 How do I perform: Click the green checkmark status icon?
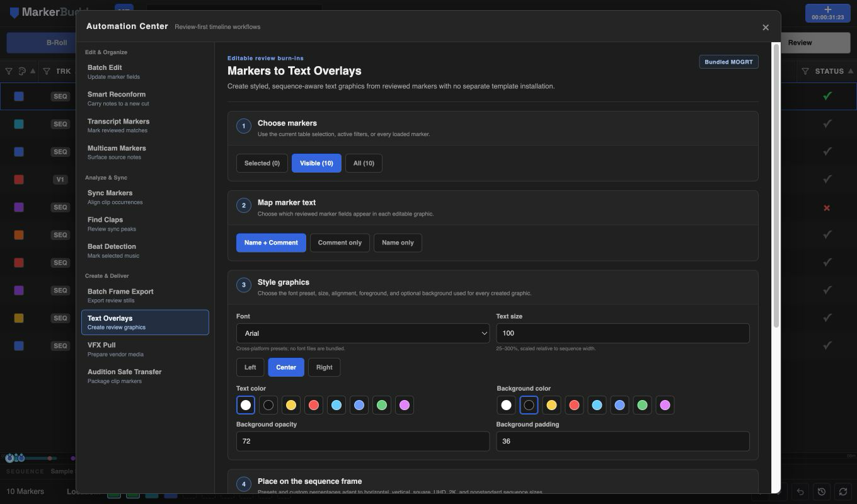tap(827, 96)
